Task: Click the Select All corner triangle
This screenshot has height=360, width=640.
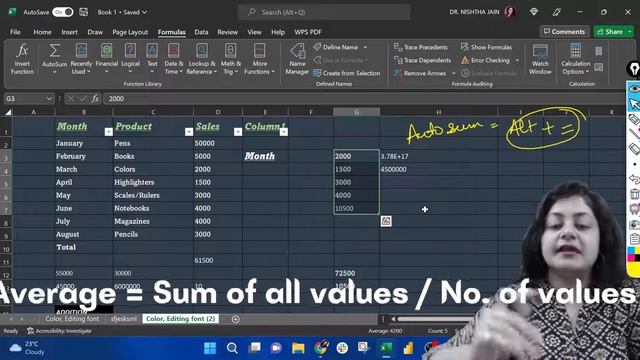Action: point(8,112)
